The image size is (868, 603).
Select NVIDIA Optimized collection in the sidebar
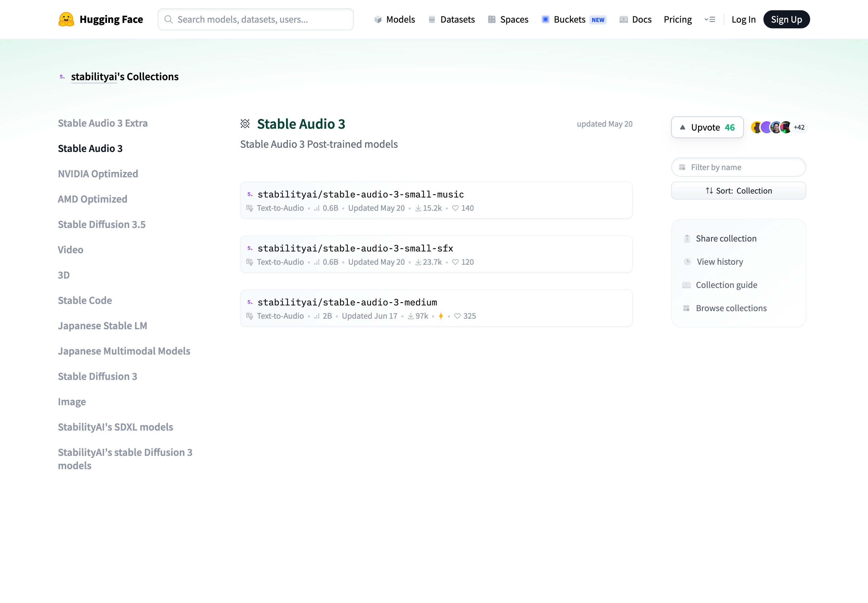click(98, 174)
